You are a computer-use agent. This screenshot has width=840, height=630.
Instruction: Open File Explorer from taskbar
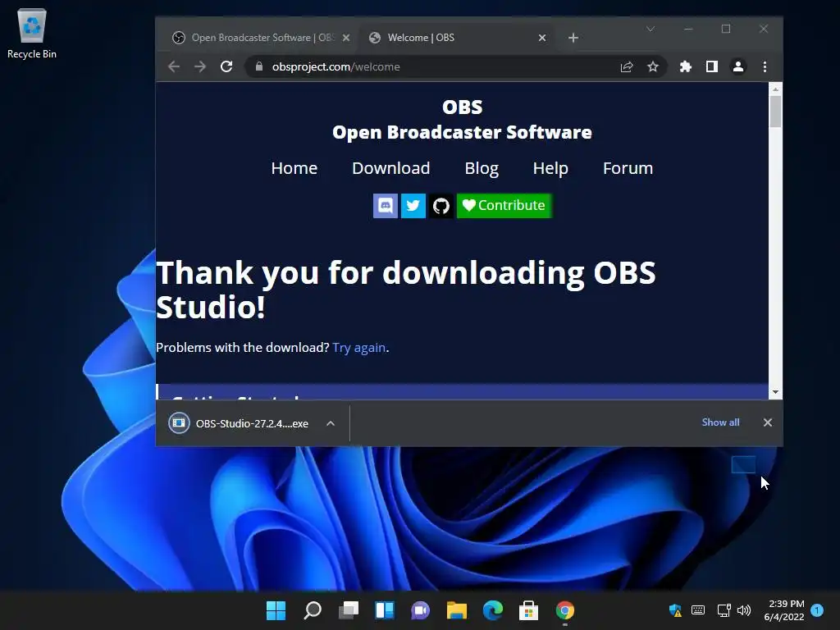pos(456,610)
